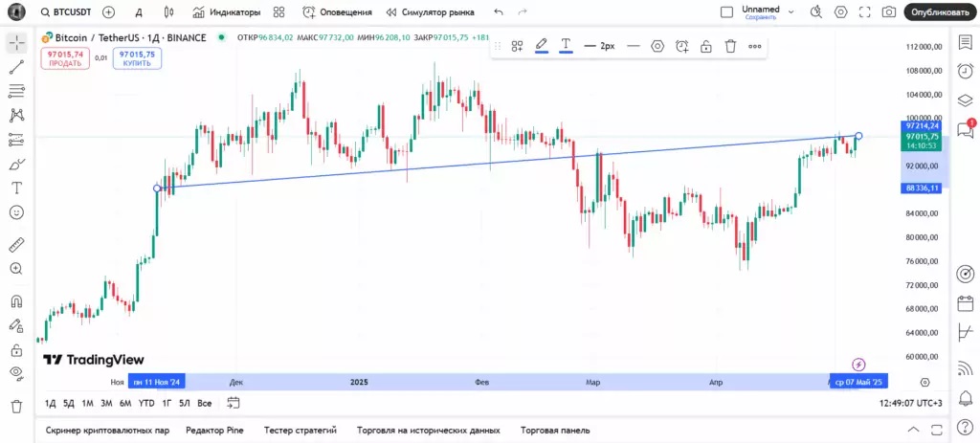Change the text color swatch

[x=566, y=46]
